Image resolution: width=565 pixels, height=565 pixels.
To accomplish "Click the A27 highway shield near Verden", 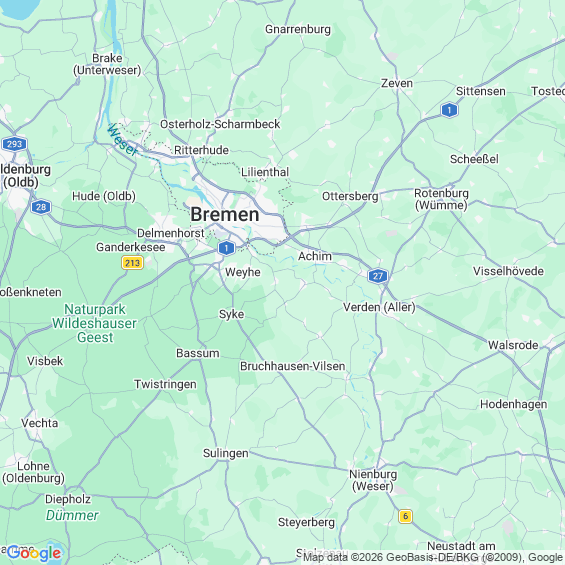I will pyautogui.click(x=378, y=276).
